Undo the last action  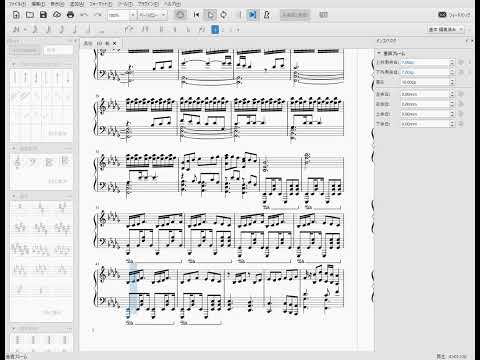coord(84,15)
